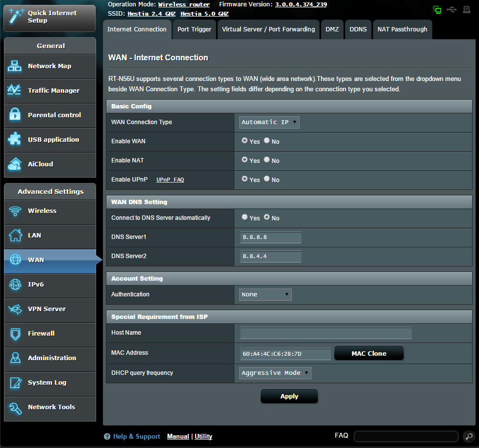Open the Manual link
The image size is (479, 448).
[x=178, y=437]
